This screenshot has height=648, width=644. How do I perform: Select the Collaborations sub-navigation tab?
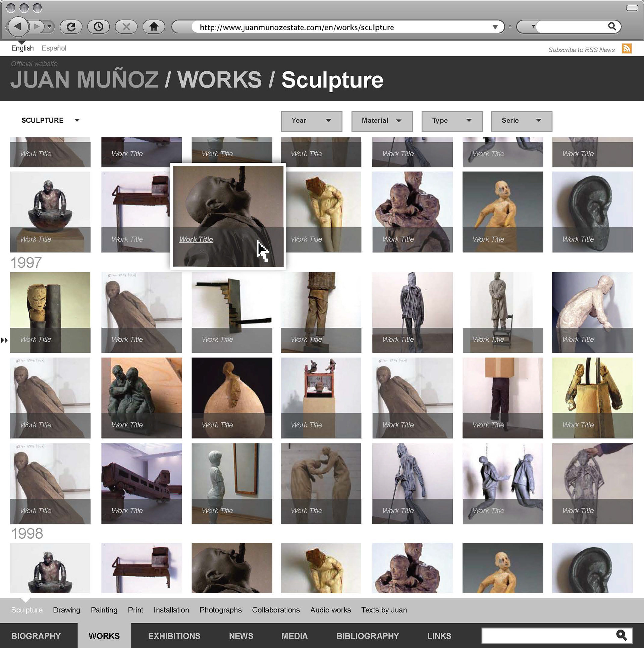[276, 610]
